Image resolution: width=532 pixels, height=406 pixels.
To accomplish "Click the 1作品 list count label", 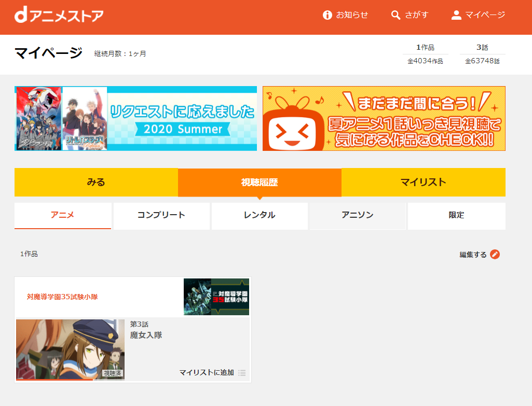I will point(29,254).
